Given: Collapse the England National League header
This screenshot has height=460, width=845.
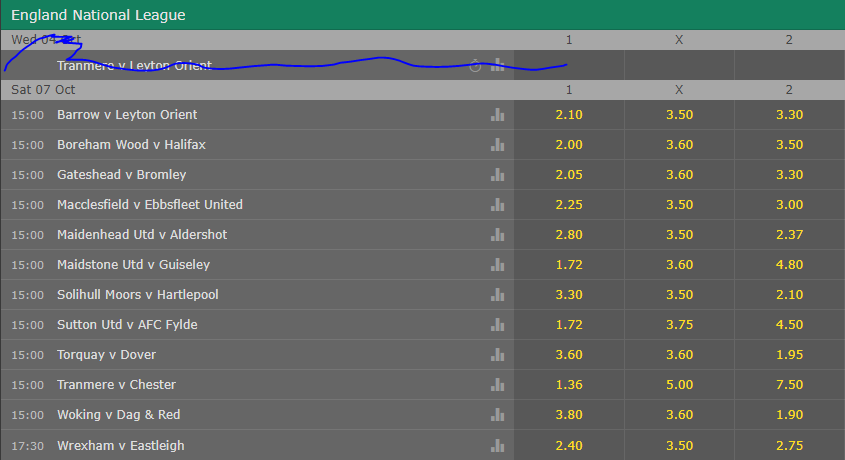Looking at the screenshot, I should click(x=422, y=15).
